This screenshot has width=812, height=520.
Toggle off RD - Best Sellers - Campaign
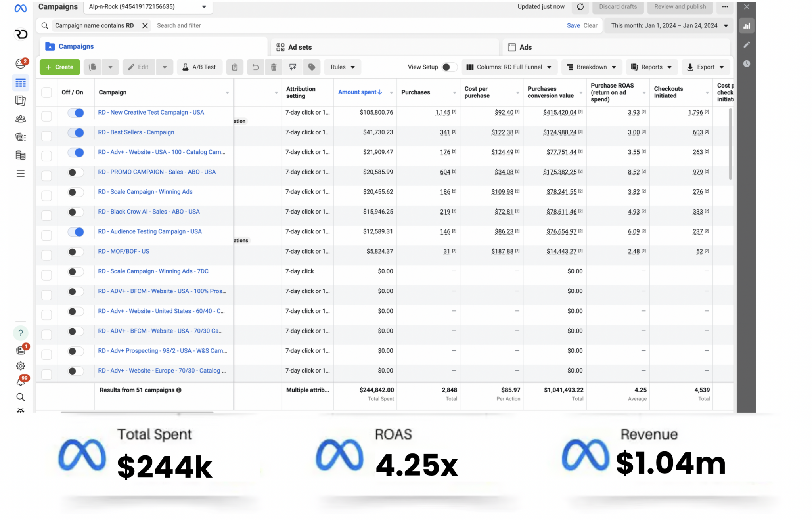point(76,132)
